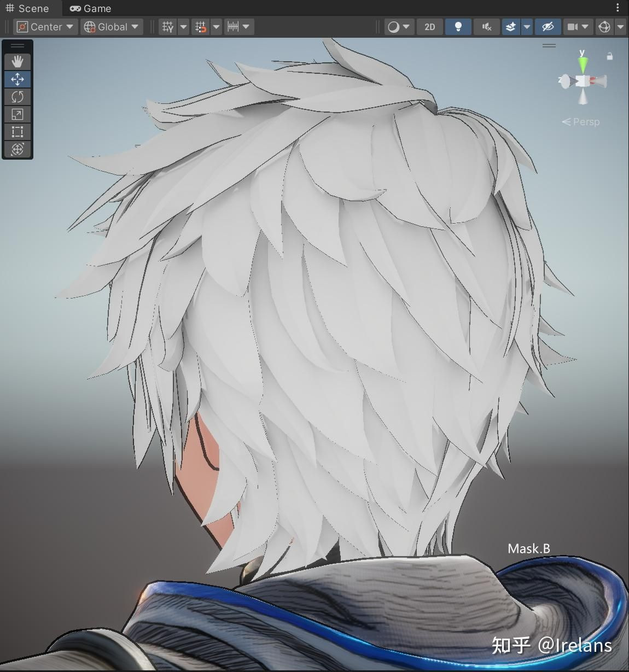Switch to the Game tab
This screenshot has width=629, height=672.
(x=91, y=8)
